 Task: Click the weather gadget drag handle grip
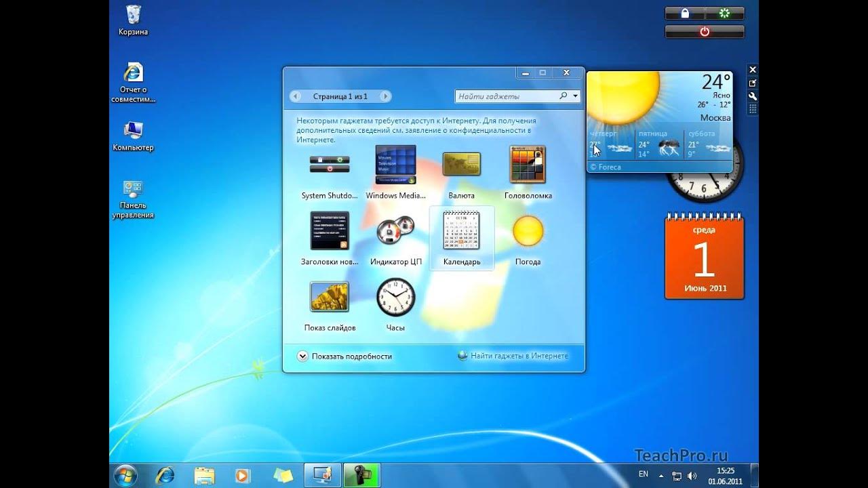tap(752, 108)
